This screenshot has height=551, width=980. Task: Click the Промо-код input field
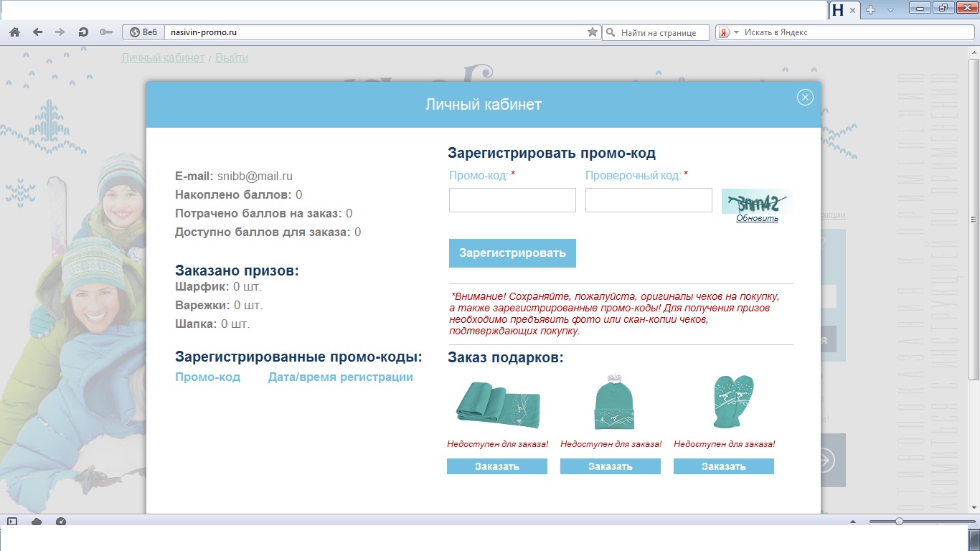(x=512, y=200)
